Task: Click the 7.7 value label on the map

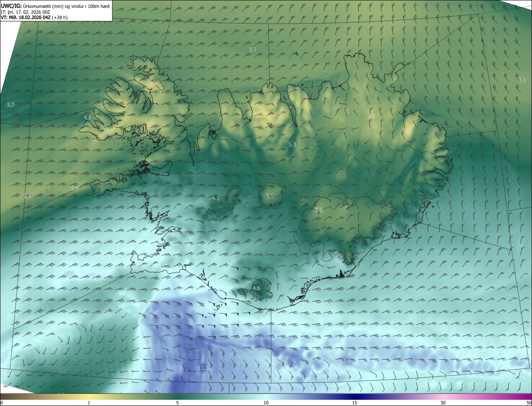Action: (x=45, y=308)
